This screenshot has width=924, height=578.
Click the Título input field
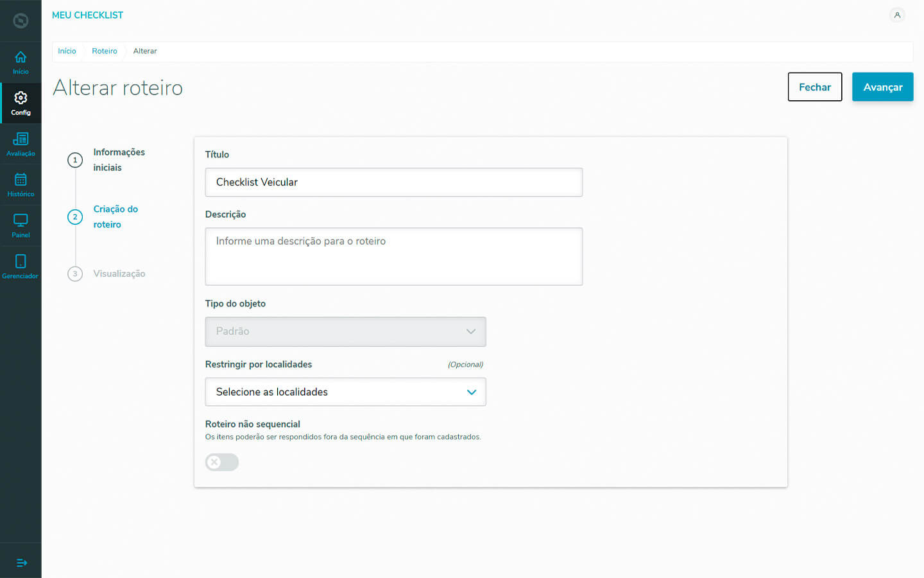click(x=393, y=182)
